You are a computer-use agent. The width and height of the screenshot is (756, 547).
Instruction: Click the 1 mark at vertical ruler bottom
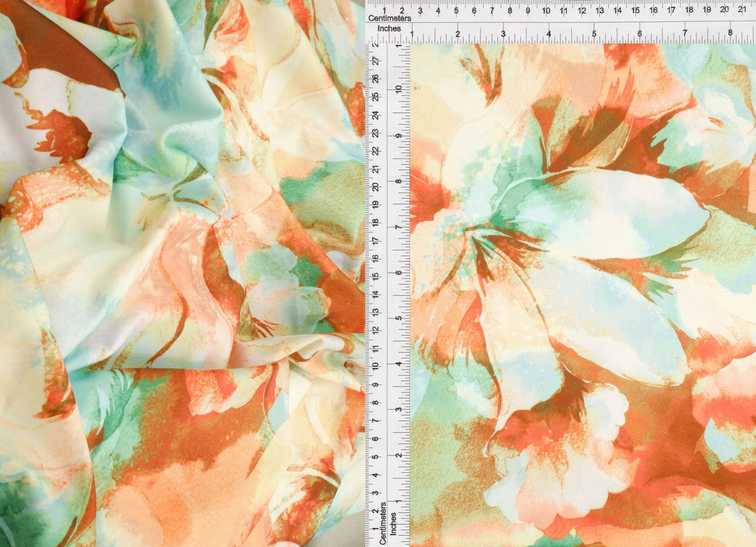point(375,529)
